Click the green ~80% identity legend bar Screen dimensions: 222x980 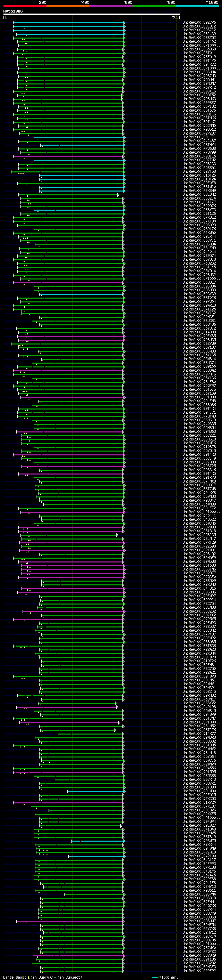coord(154,6)
